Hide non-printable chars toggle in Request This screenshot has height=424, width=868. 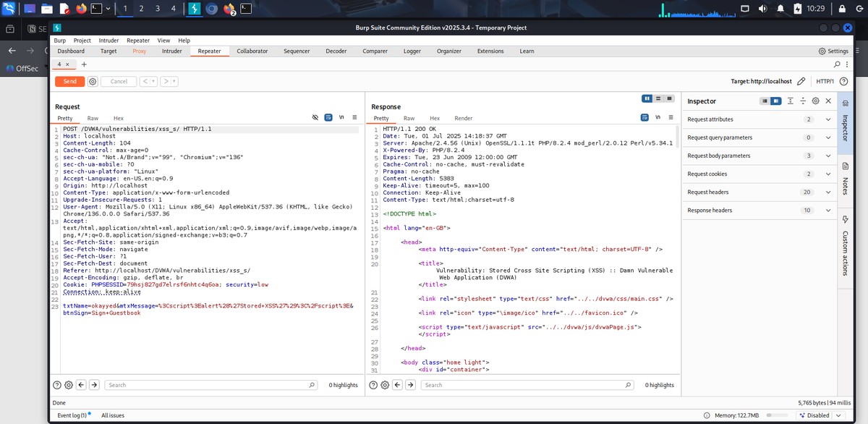[315, 117]
